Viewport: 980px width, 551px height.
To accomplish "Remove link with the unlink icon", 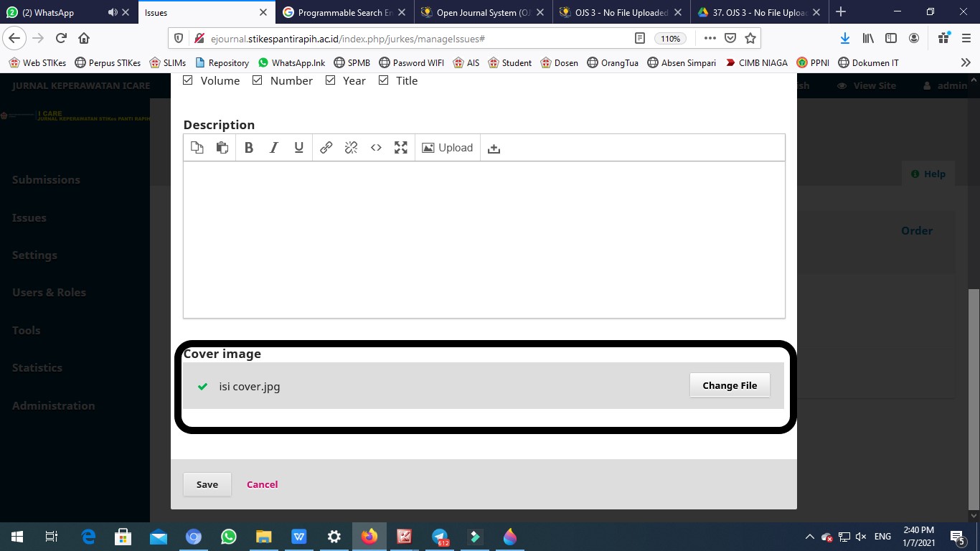I will [351, 148].
